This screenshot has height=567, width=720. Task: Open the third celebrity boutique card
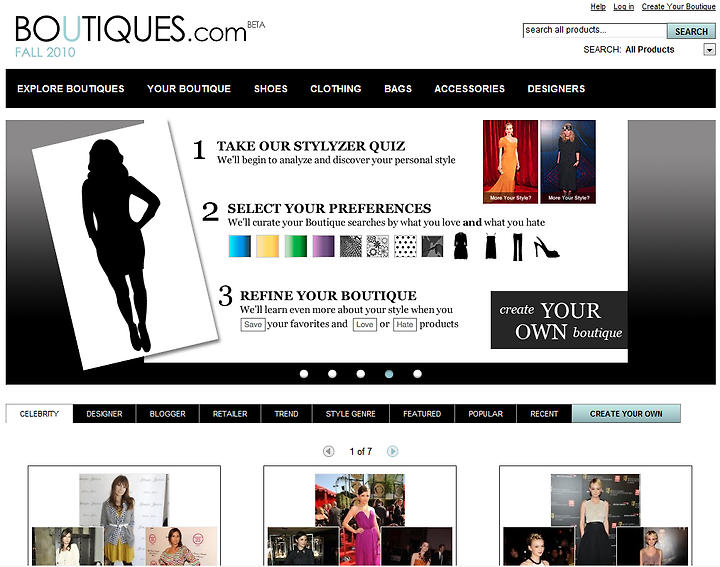point(596,516)
